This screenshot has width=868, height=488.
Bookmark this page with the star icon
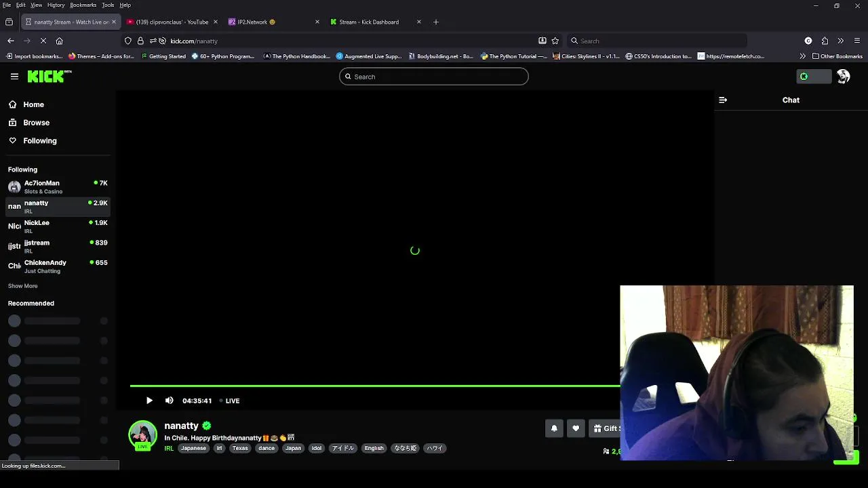coord(555,41)
